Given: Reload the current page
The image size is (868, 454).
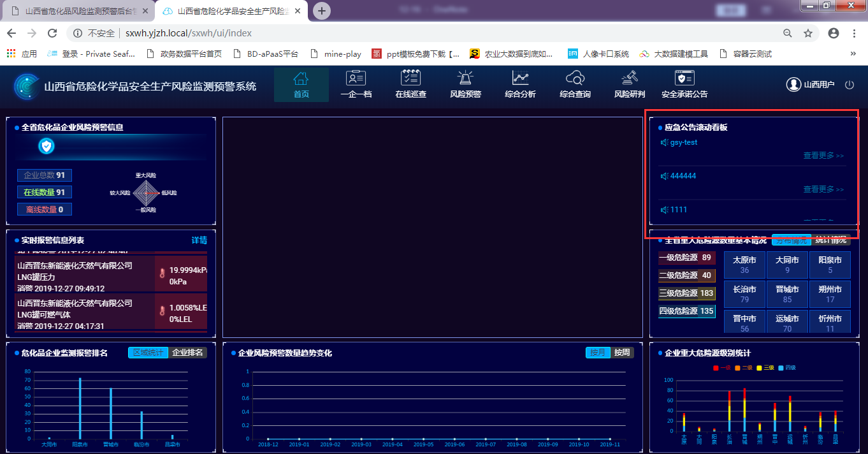Looking at the screenshot, I should (x=52, y=33).
